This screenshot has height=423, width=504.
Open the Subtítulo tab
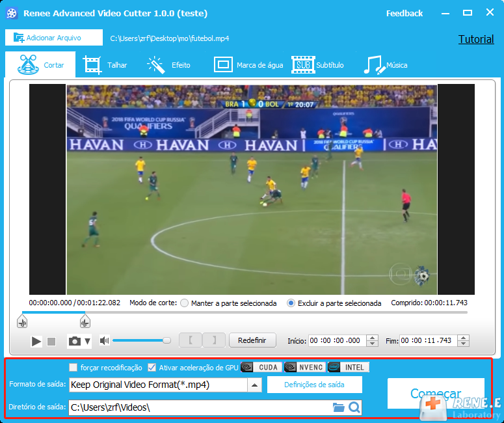click(x=317, y=65)
